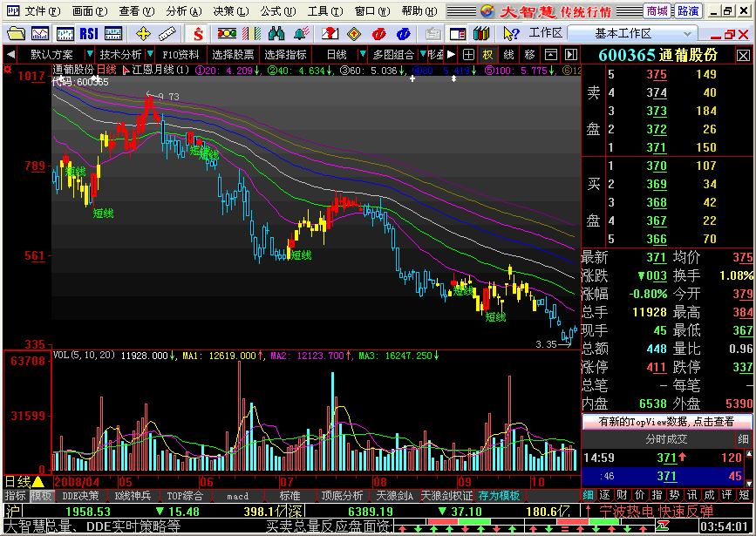
Task: Select the 14:59 trade row
Action: 663,458
